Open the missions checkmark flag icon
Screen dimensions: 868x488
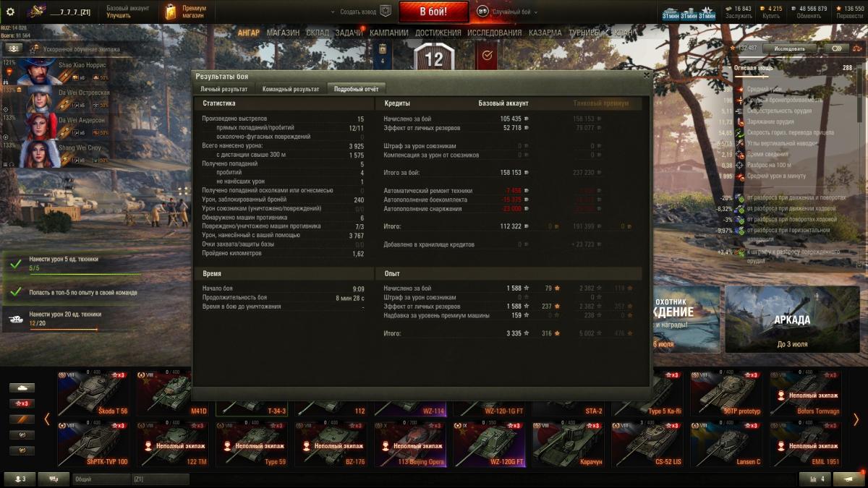pyautogui.click(x=486, y=56)
